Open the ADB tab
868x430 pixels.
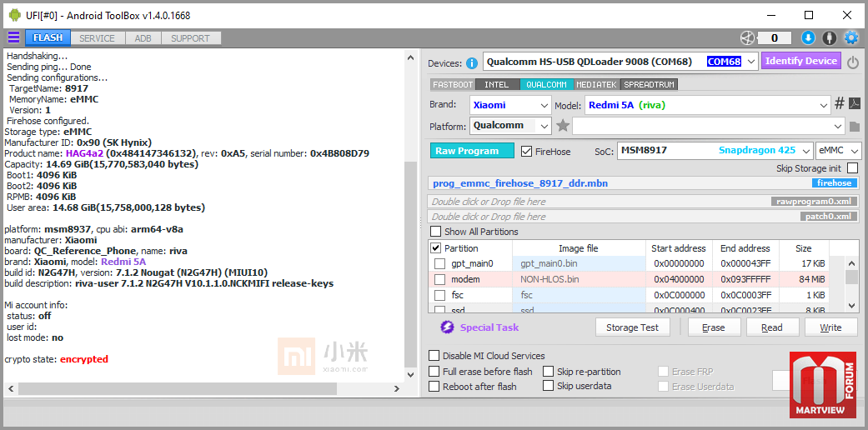[x=143, y=38]
